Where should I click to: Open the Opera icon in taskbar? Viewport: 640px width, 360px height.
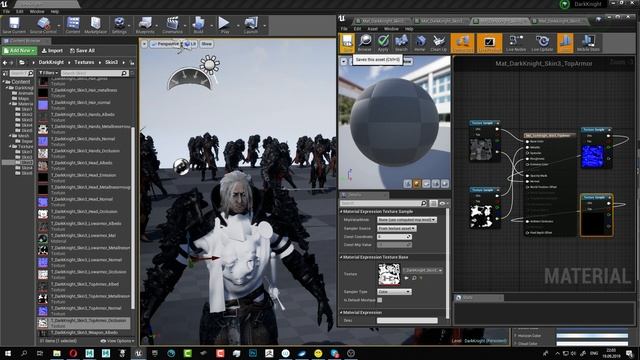point(73,353)
